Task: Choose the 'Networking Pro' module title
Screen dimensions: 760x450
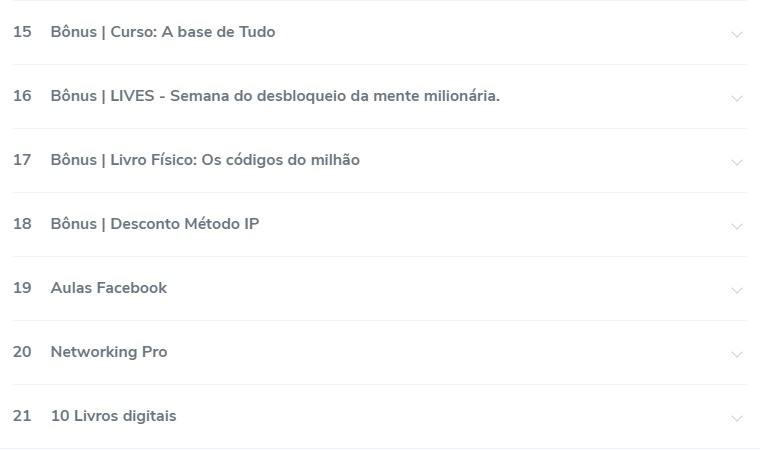Action: click(x=109, y=352)
